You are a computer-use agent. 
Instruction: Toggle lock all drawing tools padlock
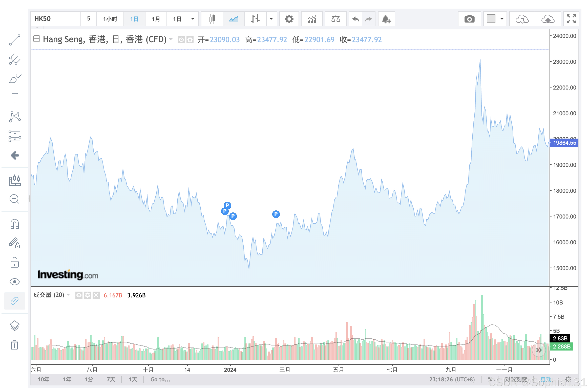[14, 263]
